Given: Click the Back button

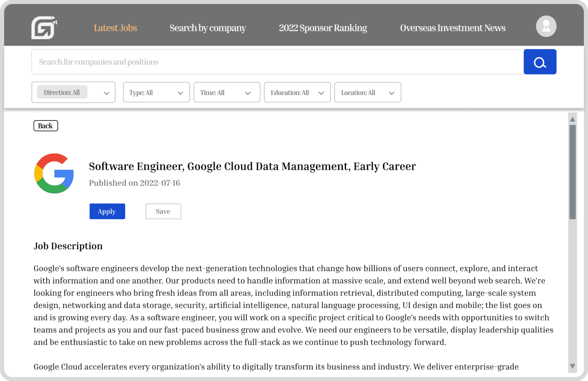Looking at the screenshot, I should [x=46, y=126].
